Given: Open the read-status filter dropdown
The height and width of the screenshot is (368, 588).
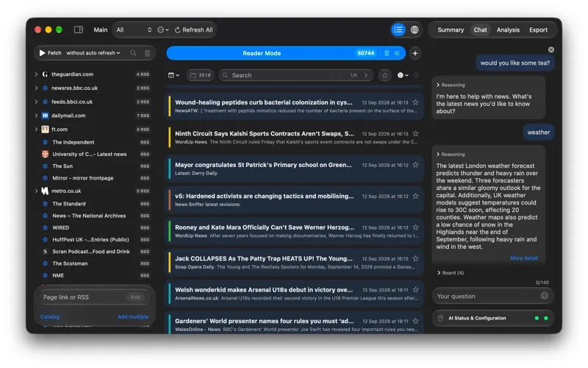Looking at the screenshot, I should (403, 75).
